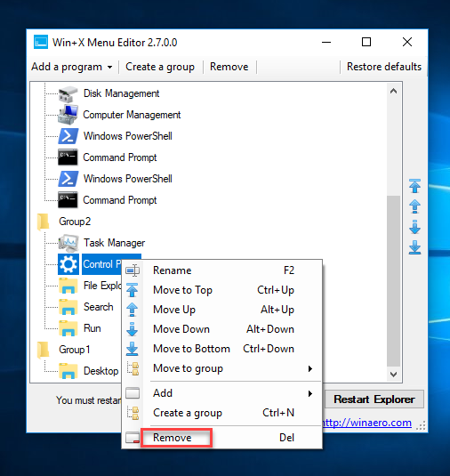
Task: Click the Disk Management icon
Action: (x=68, y=93)
